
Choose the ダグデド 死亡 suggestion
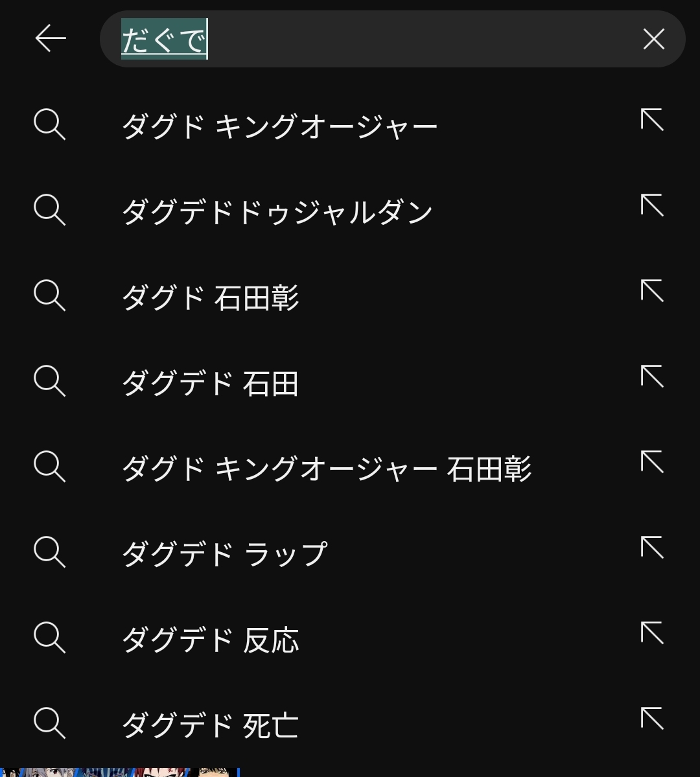211,725
